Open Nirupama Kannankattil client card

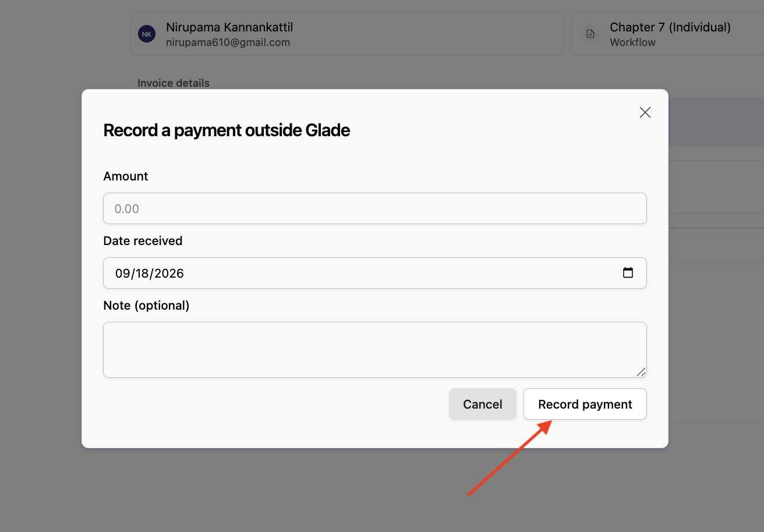[x=347, y=34]
